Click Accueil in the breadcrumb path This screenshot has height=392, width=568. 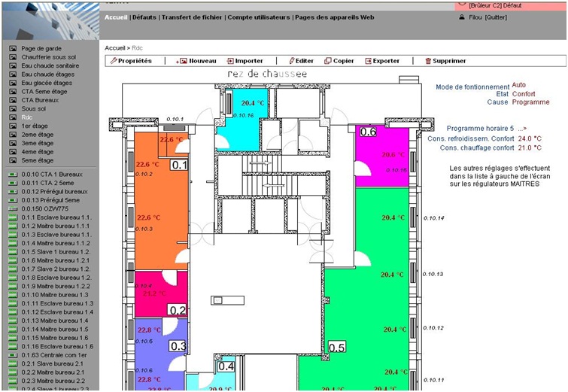(116, 47)
